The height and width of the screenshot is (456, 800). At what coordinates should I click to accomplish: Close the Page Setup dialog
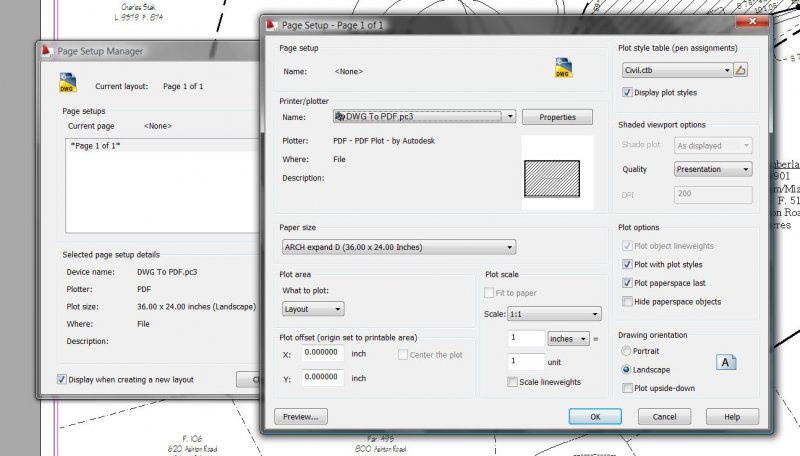pyautogui.click(x=753, y=21)
